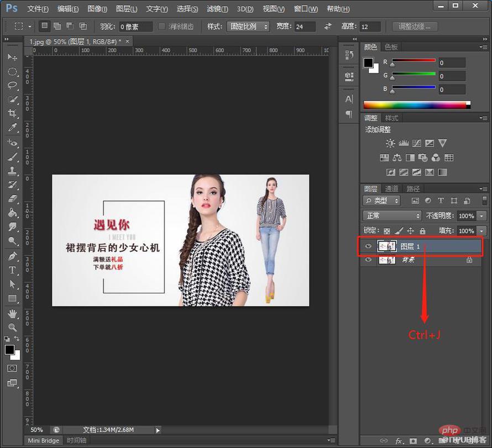Swap the width and height values
492x448 pixels.
[x=328, y=27]
